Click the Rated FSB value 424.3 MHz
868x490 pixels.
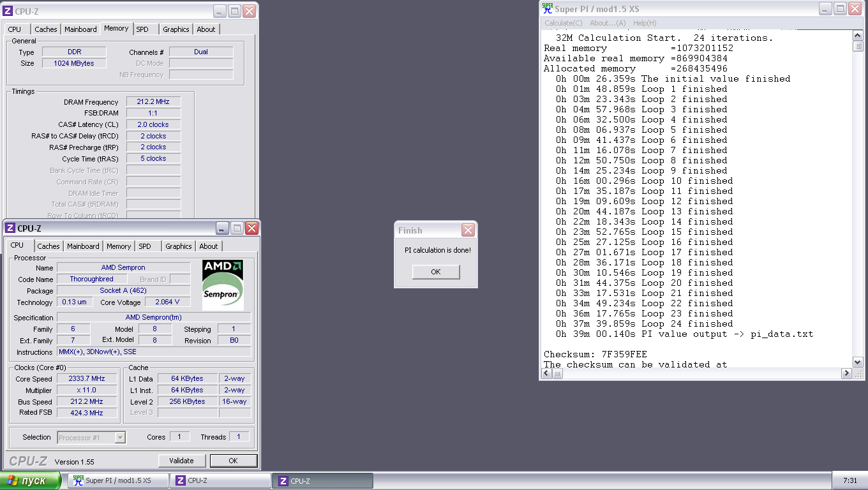click(x=87, y=413)
